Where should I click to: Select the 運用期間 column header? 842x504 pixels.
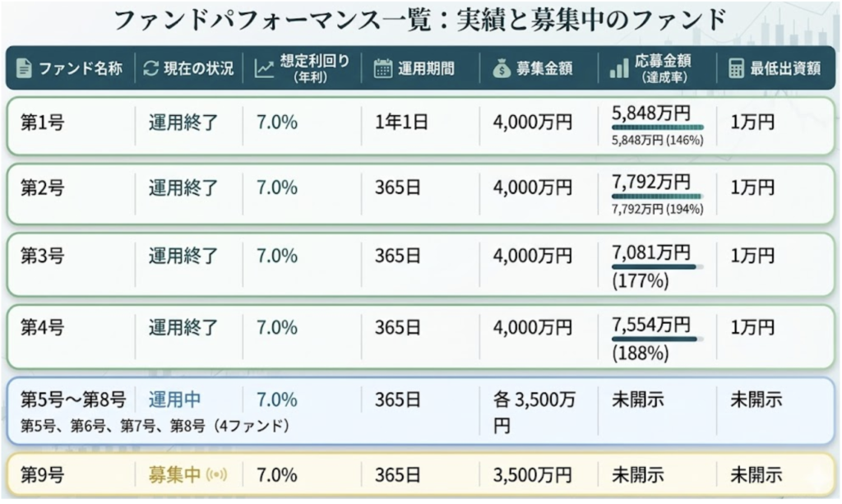pos(426,69)
